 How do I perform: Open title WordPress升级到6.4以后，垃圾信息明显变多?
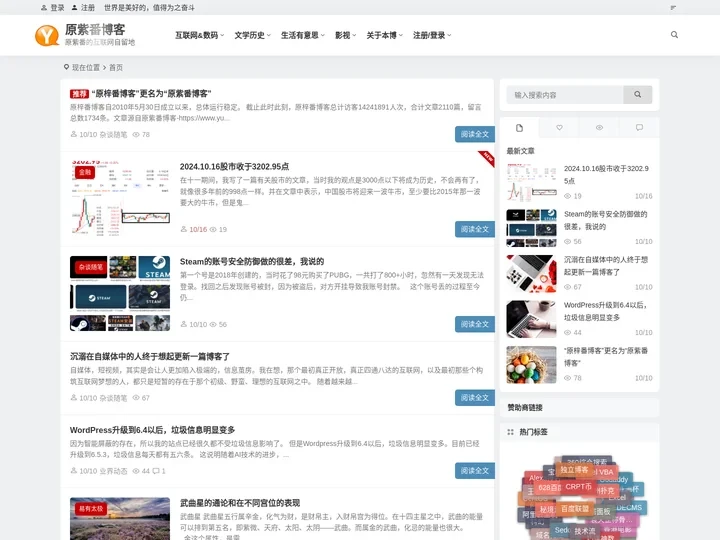pyautogui.click(x=152, y=430)
